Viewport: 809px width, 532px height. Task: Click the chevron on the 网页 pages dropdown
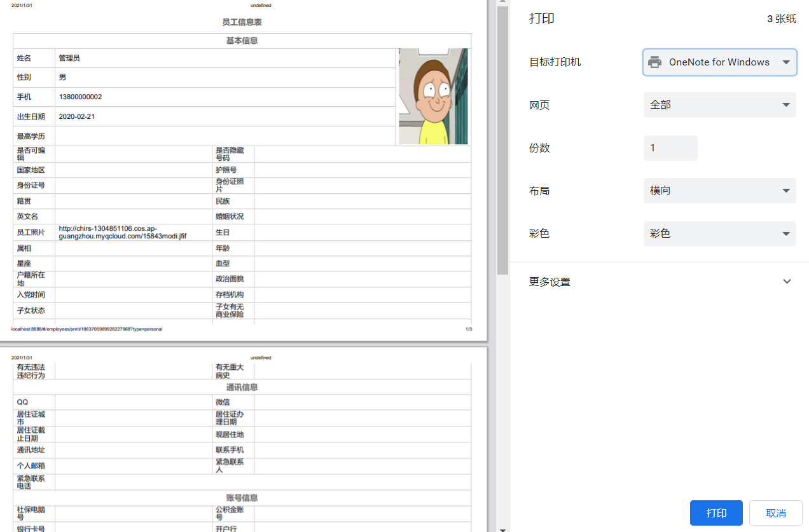pyautogui.click(x=786, y=104)
